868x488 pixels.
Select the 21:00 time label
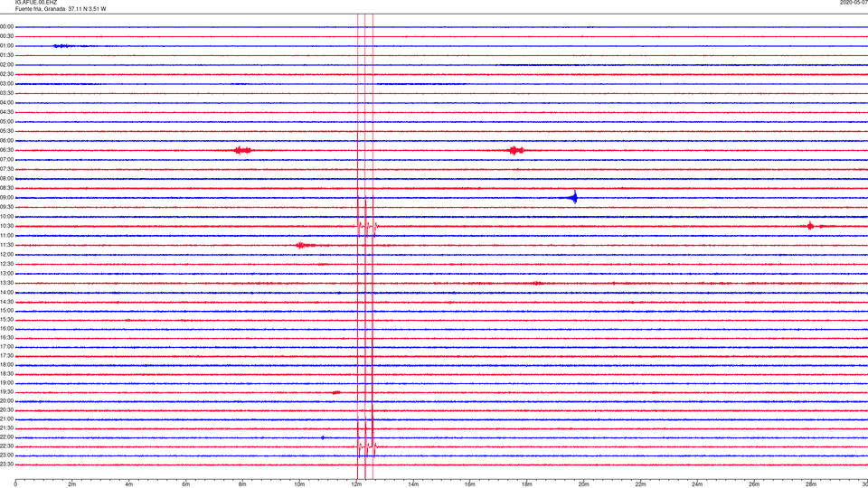pos(7,419)
